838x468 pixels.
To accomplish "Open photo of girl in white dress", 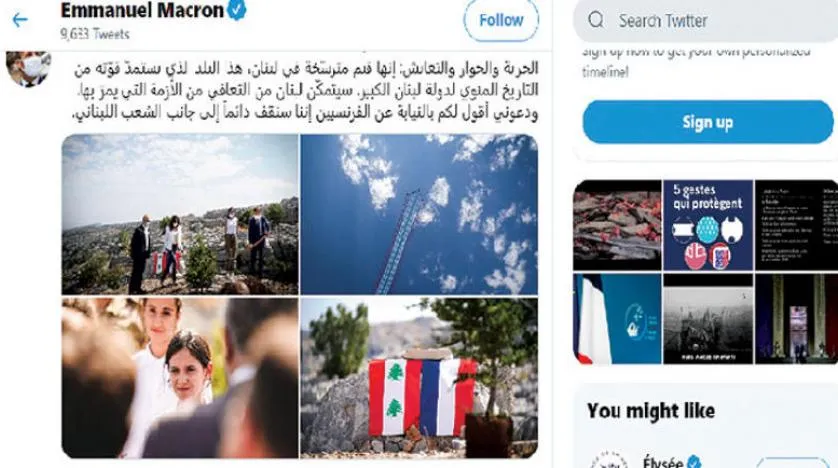I will 180,378.
